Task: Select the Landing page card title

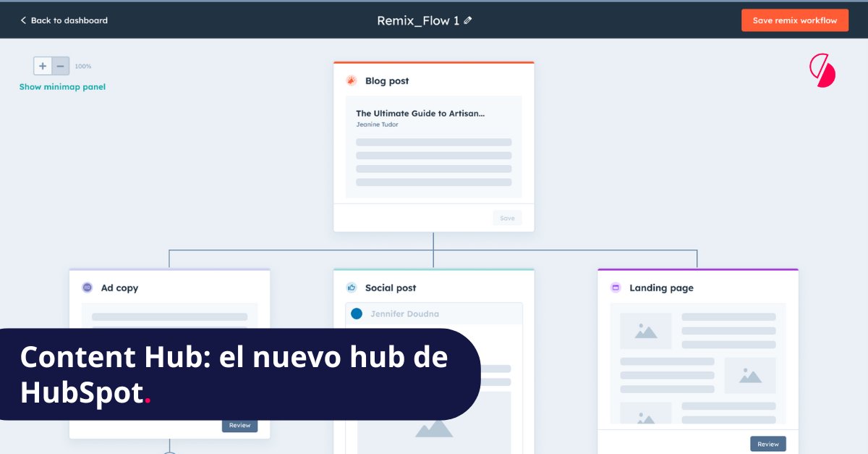Action: 661,287
